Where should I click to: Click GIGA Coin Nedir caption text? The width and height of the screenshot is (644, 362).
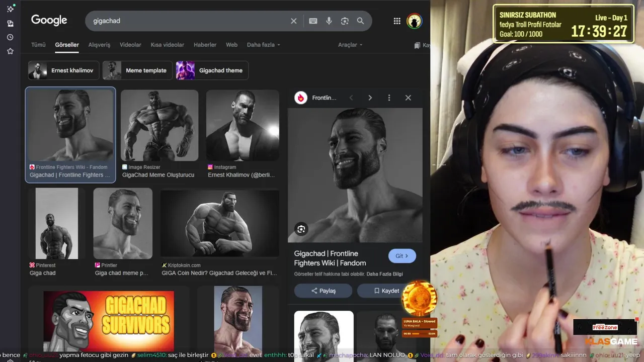pos(219,273)
